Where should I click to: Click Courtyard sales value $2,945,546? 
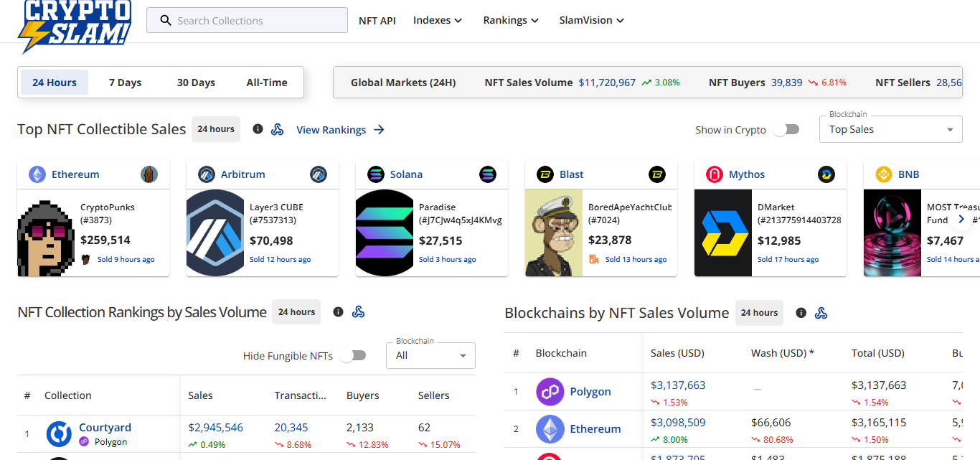coord(216,428)
